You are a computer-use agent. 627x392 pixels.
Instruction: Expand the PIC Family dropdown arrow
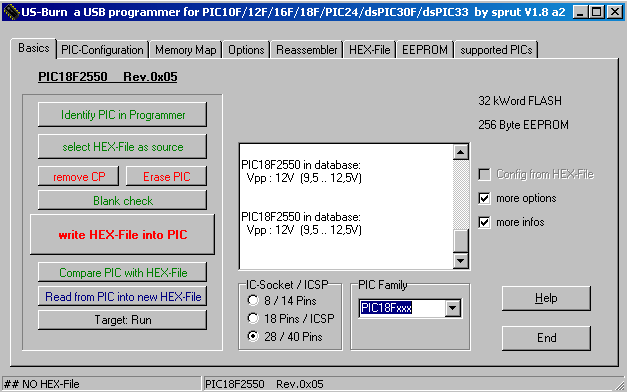pos(453,308)
